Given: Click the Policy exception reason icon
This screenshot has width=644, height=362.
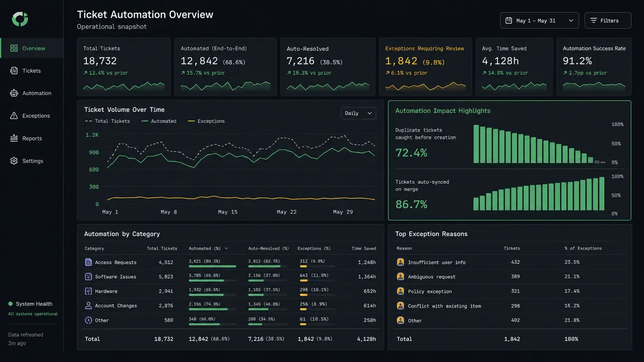Looking at the screenshot, I should pos(400,291).
